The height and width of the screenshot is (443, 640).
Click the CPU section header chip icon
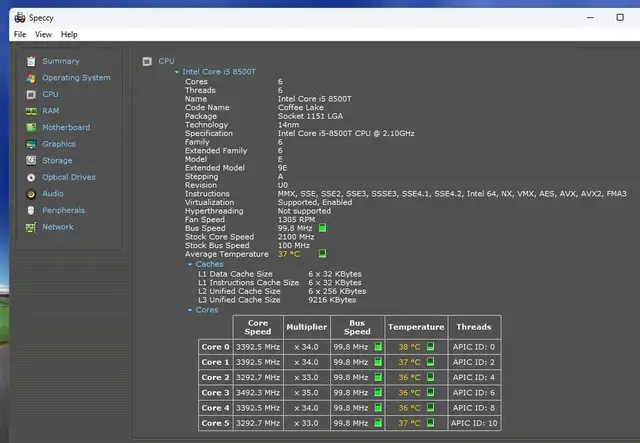click(147, 62)
